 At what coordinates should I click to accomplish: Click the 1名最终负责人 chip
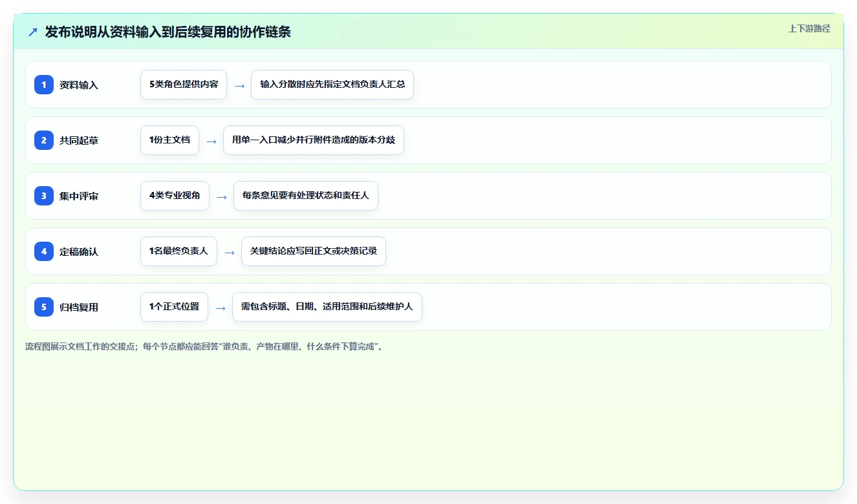point(179,251)
